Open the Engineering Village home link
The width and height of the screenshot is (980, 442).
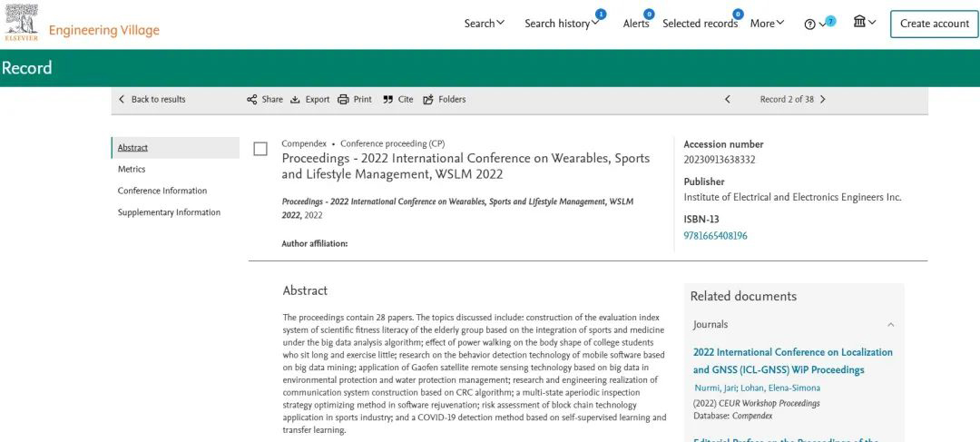[x=103, y=30]
